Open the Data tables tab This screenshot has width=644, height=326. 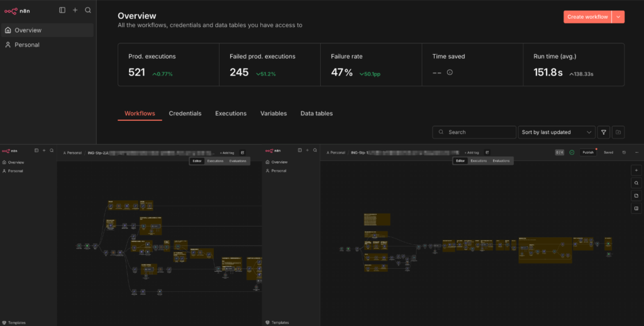tap(316, 113)
